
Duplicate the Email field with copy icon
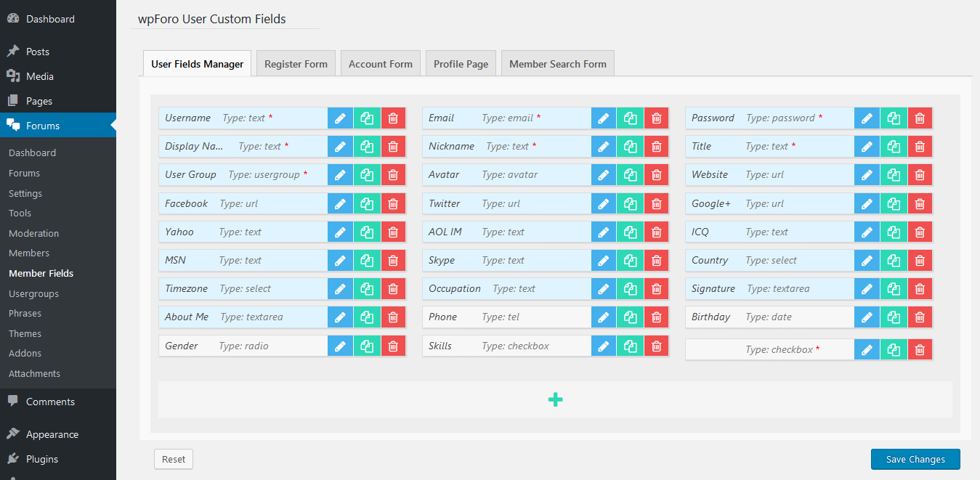630,118
